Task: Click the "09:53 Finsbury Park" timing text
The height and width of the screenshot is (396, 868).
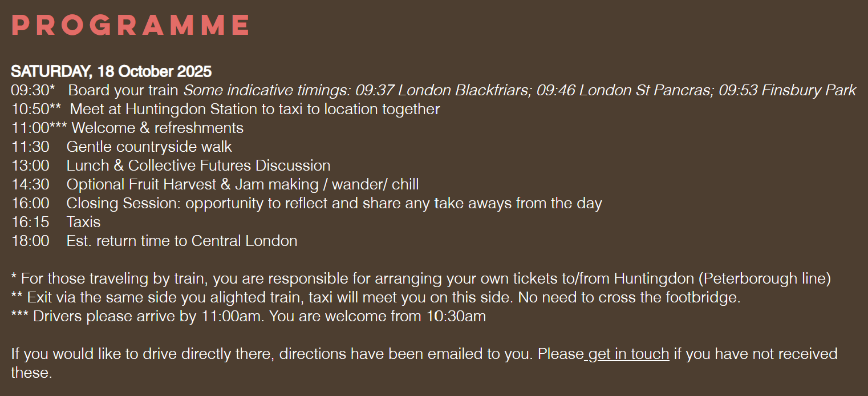Action: pos(787,91)
